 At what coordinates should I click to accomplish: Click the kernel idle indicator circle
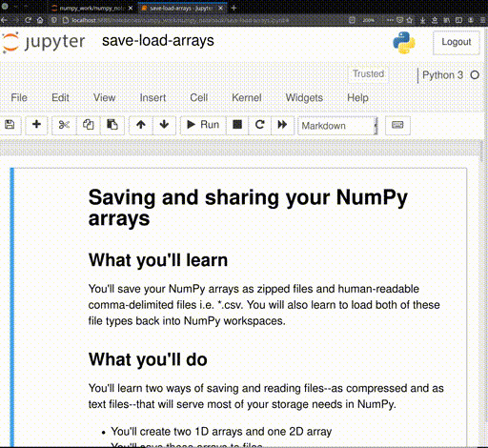[x=475, y=75]
